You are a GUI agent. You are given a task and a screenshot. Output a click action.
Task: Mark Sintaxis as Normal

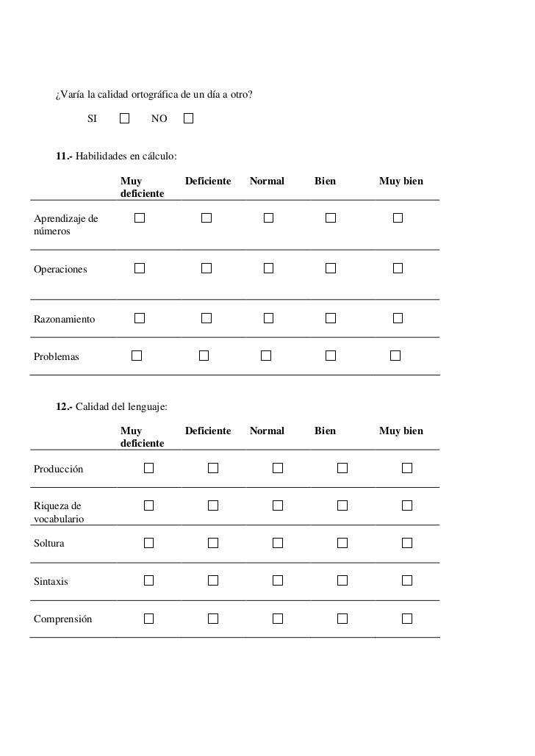point(278,580)
